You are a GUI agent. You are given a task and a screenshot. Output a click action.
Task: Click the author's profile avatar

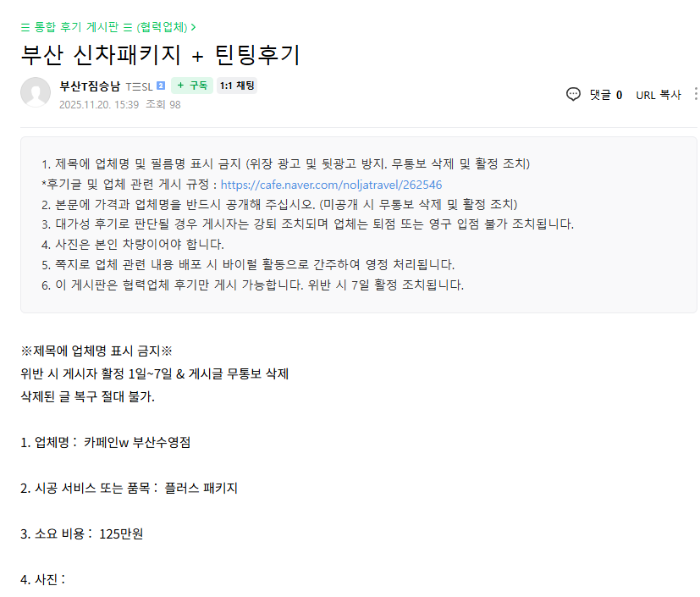point(36,92)
